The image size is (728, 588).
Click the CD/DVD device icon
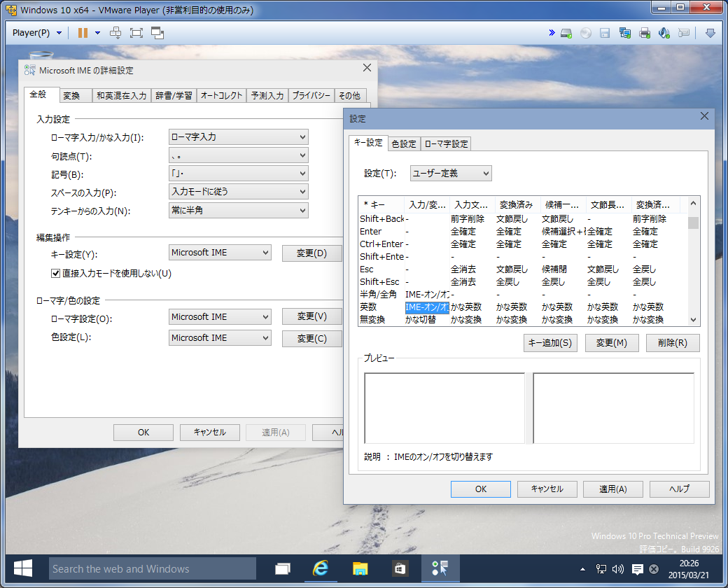585,33
